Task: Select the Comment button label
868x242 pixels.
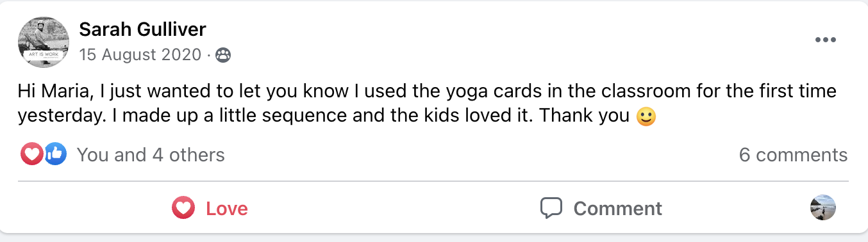Action: 617,209
